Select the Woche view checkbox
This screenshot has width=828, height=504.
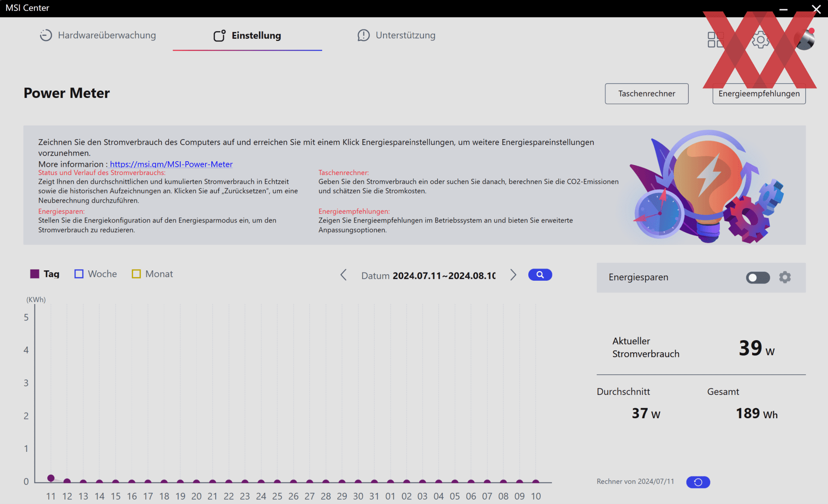[x=79, y=274]
